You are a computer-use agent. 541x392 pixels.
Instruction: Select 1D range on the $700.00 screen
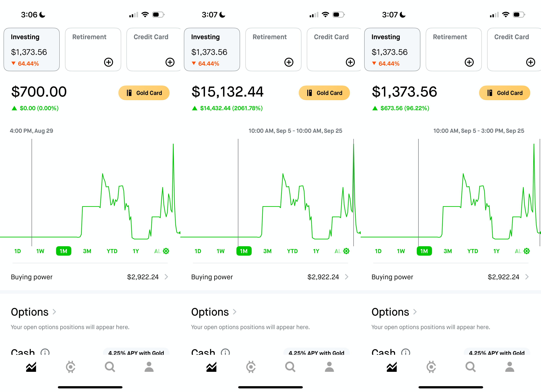[17, 251]
